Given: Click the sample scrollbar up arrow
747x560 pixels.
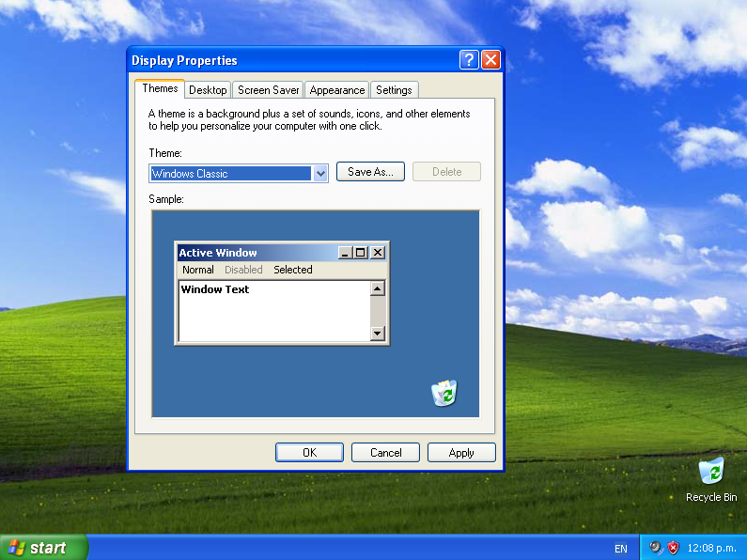Looking at the screenshot, I should pyautogui.click(x=378, y=288).
